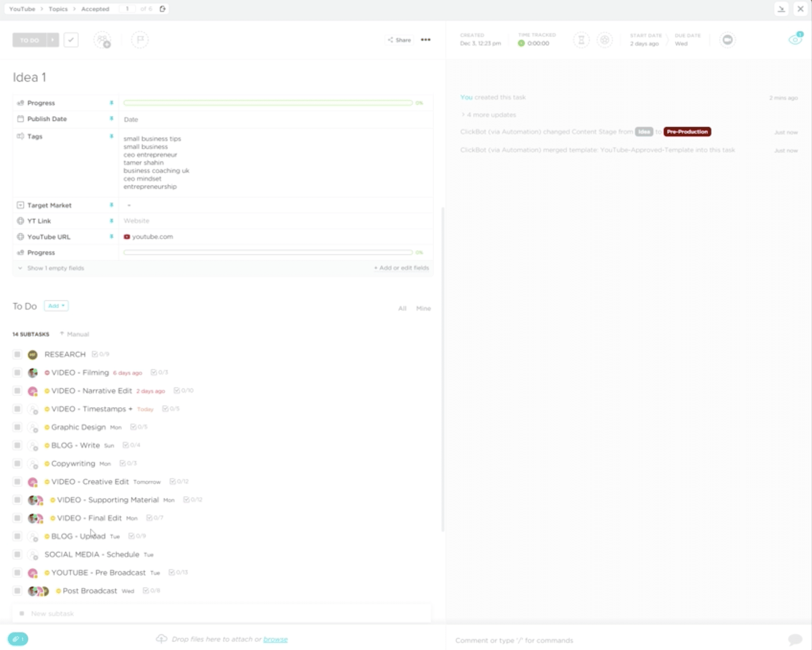
Task: Click the Progress bar to set completion
Action: click(x=268, y=103)
